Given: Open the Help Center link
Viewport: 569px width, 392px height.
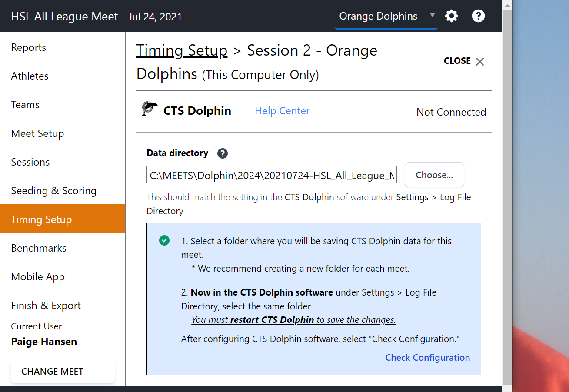Looking at the screenshot, I should click(282, 111).
